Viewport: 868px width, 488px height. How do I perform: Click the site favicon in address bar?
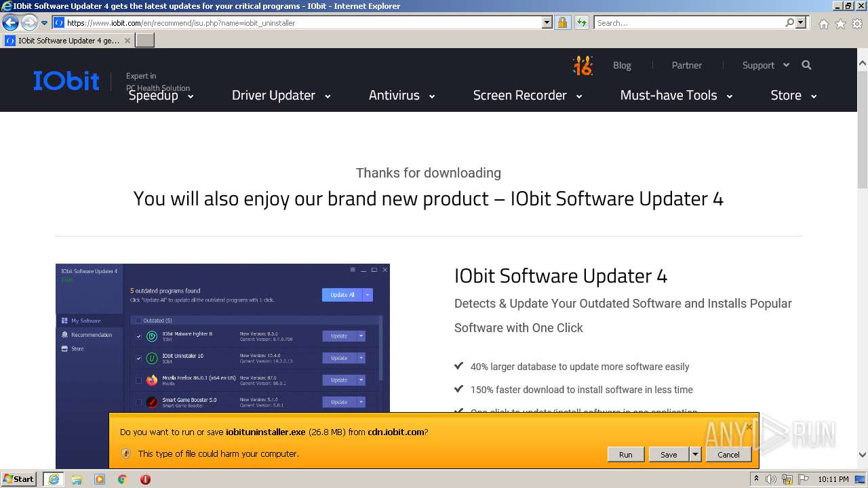coord(59,22)
